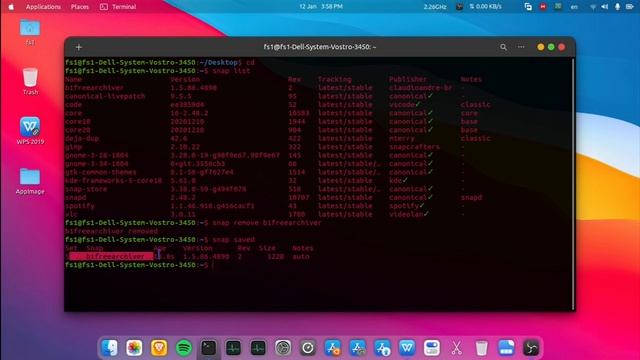Launch the Brave browser from the dock

(159, 348)
